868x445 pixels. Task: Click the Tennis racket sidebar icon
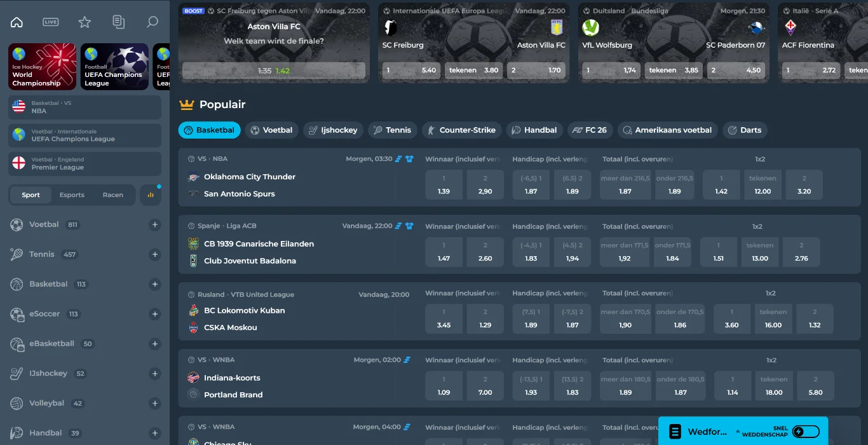(x=17, y=254)
